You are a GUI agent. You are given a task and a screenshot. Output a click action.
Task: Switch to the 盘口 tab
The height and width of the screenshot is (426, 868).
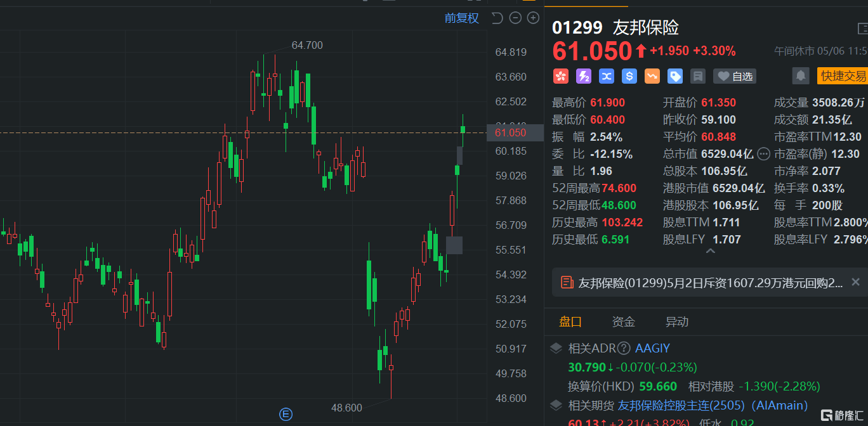pyautogui.click(x=570, y=322)
